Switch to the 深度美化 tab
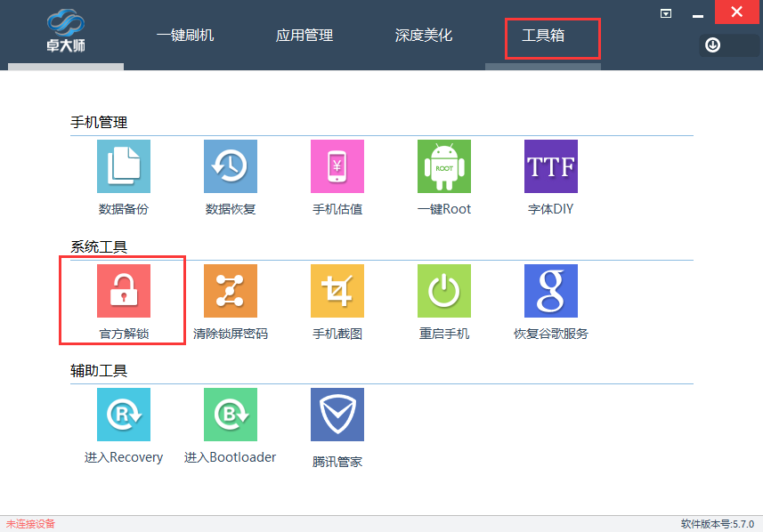Viewport: 763px width, 532px height. pyautogui.click(x=423, y=36)
